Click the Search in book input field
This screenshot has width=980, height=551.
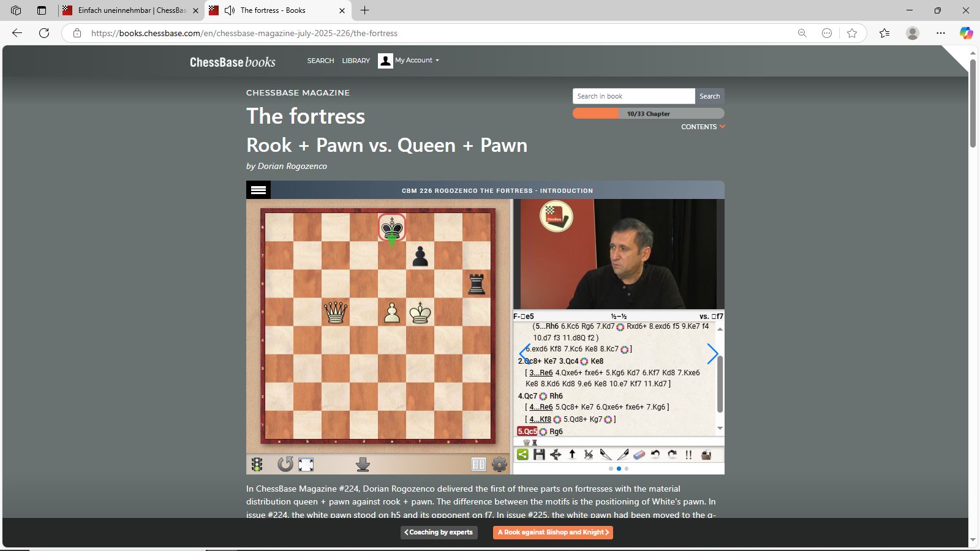[x=633, y=96]
